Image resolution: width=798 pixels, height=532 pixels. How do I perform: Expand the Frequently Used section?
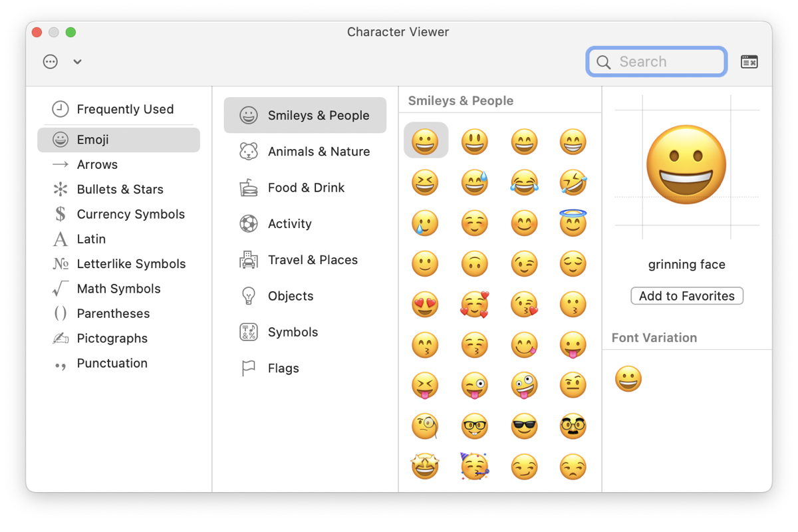(x=125, y=108)
